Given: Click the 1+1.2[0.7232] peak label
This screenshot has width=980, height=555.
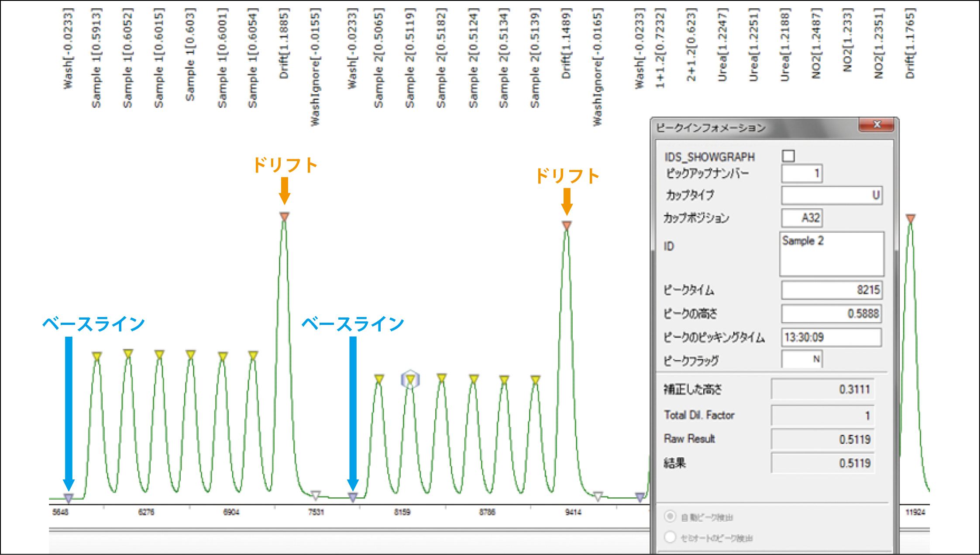Looking at the screenshot, I should pyautogui.click(x=660, y=48).
